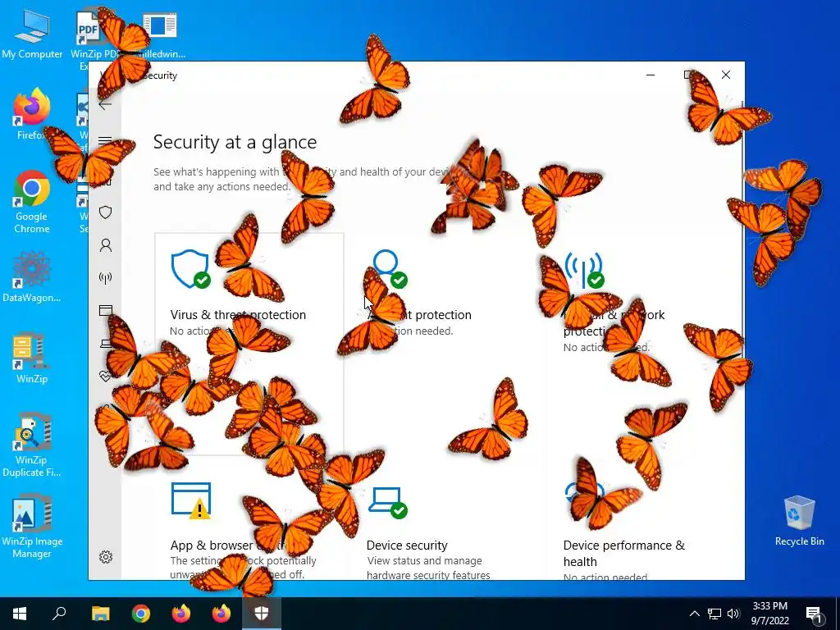Open the taskbar clock showing 3:33 PM
This screenshot has width=840, height=630.
[x=769, y=614]
